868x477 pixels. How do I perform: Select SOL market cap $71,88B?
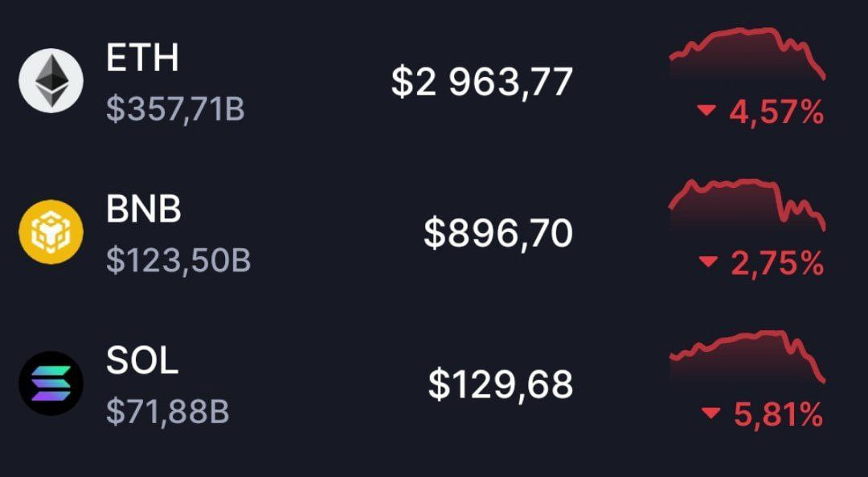(168, 411)
